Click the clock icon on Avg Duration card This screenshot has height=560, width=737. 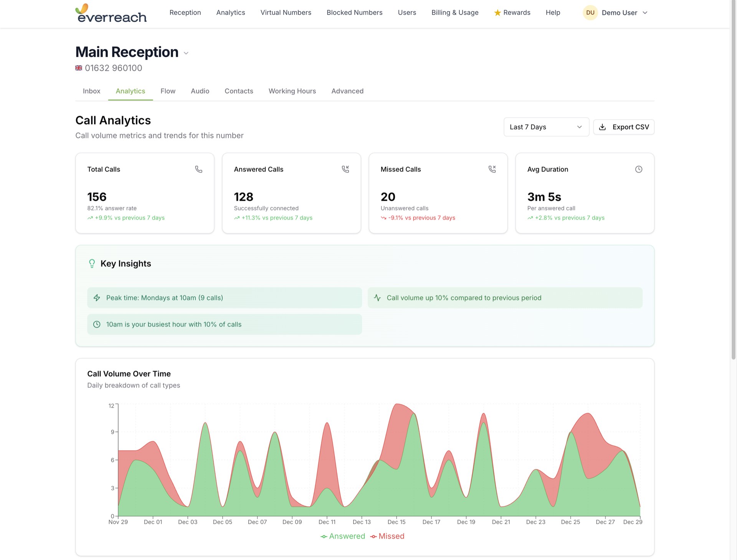tap(638, 169)
